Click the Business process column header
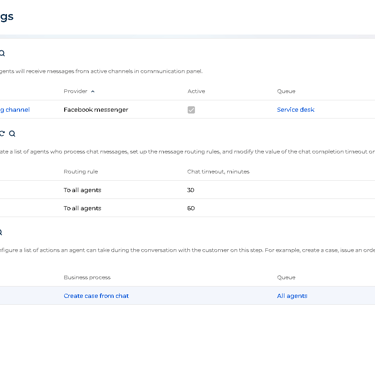 pos(87,277)
